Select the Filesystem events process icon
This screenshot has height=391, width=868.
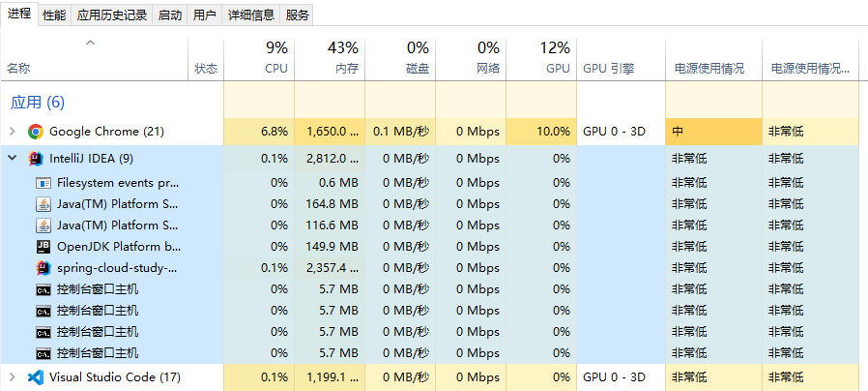point(43,182)
